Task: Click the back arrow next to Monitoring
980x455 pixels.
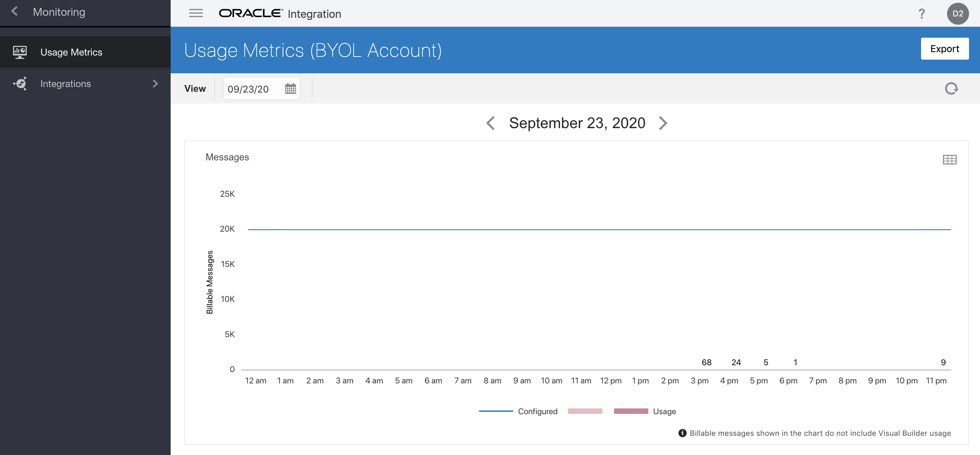Action: [x=14, y=11]
